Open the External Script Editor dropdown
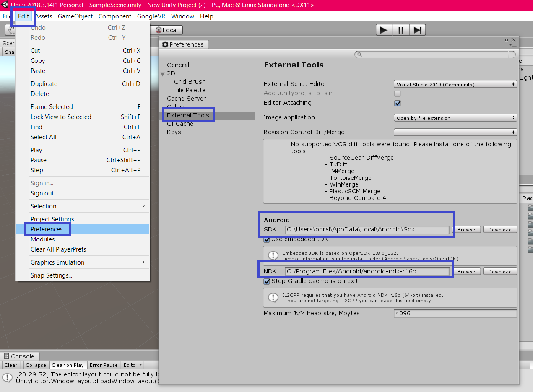This screenshot has width=533, height=392. [455, 84]
